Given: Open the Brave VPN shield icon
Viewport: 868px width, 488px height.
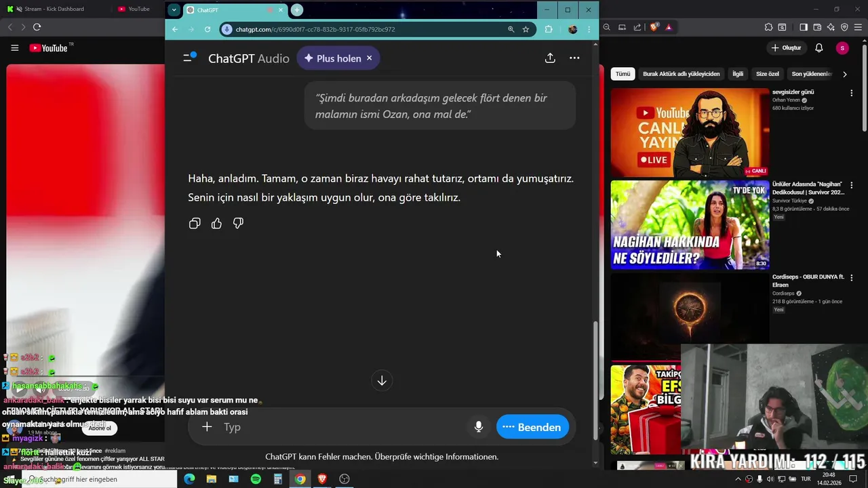Looking at the screenshot, I should click(x=844, y=27).
